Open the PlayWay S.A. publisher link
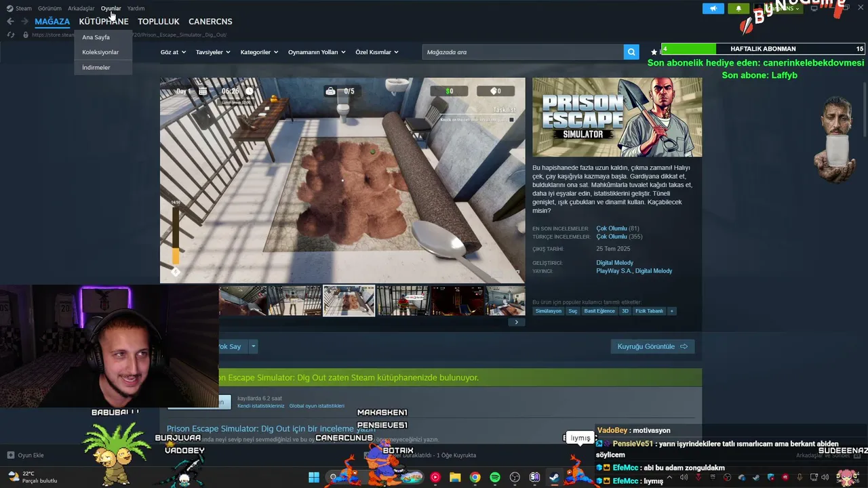This screenshot has width=868, height=488. (x=614, y=271)
